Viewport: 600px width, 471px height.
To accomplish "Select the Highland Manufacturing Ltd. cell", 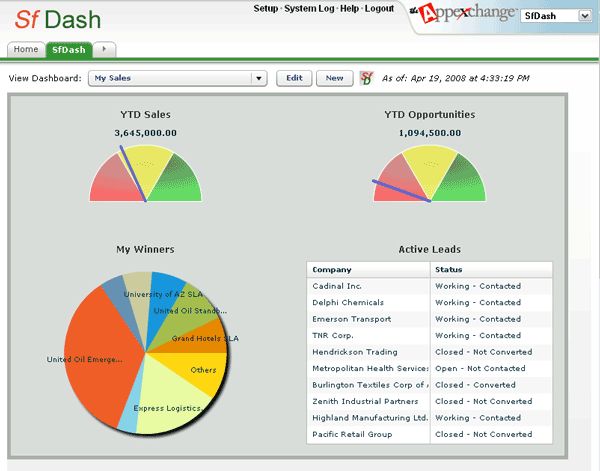I will coord(368,418).
